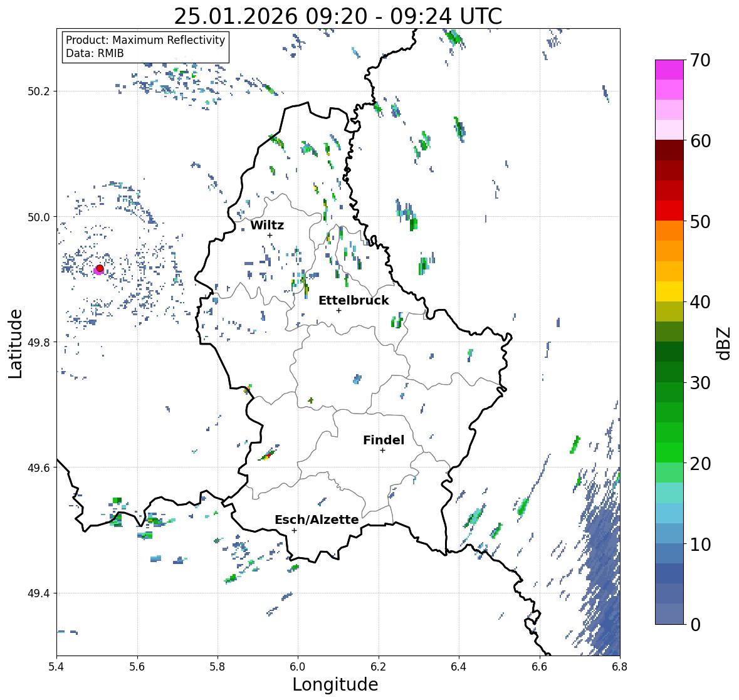Click the red radar location dot
This screenshot has width=739, height=700.
(x=100, y=268)
